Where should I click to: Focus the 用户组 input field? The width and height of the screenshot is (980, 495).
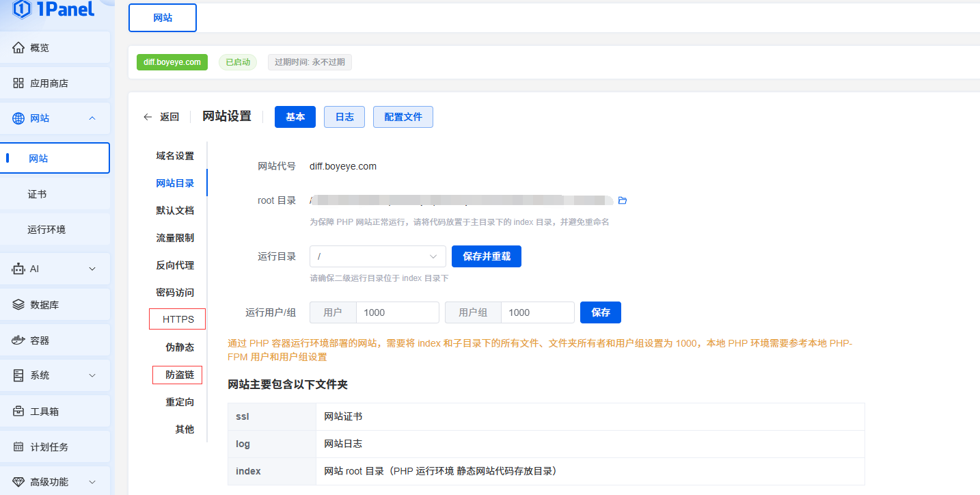537,312
